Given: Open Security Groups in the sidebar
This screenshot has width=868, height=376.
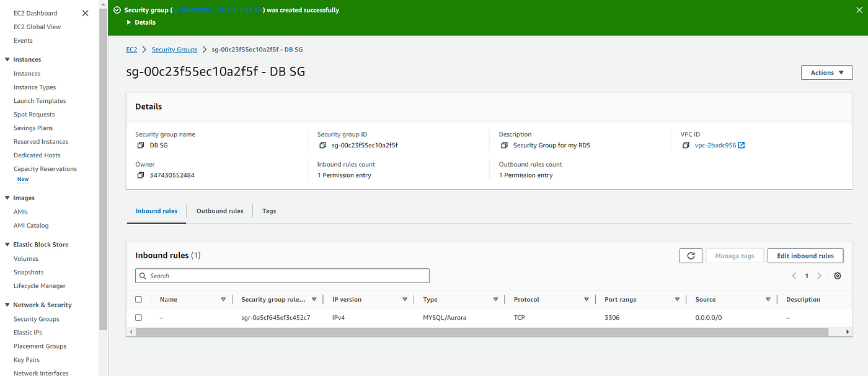Looking at the screenshot, I should [x=37, y=319].
